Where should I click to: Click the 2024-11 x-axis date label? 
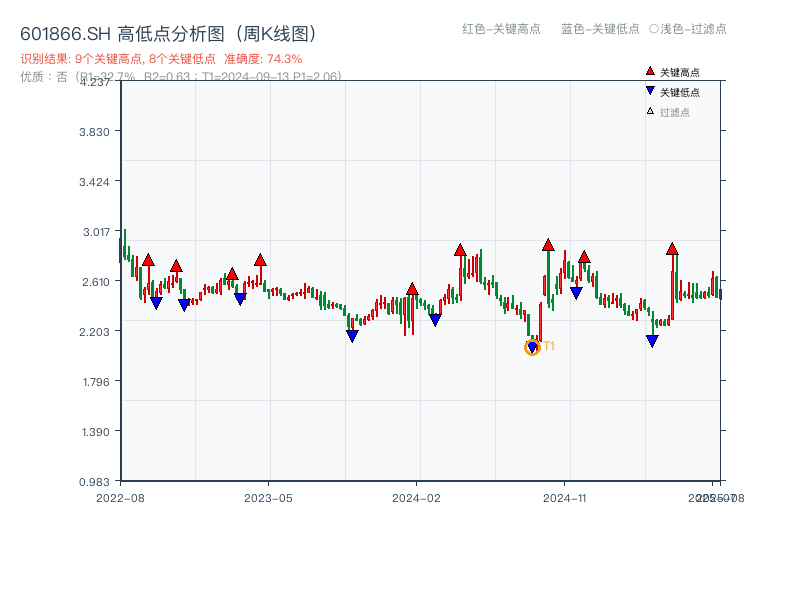pos(565,497)
